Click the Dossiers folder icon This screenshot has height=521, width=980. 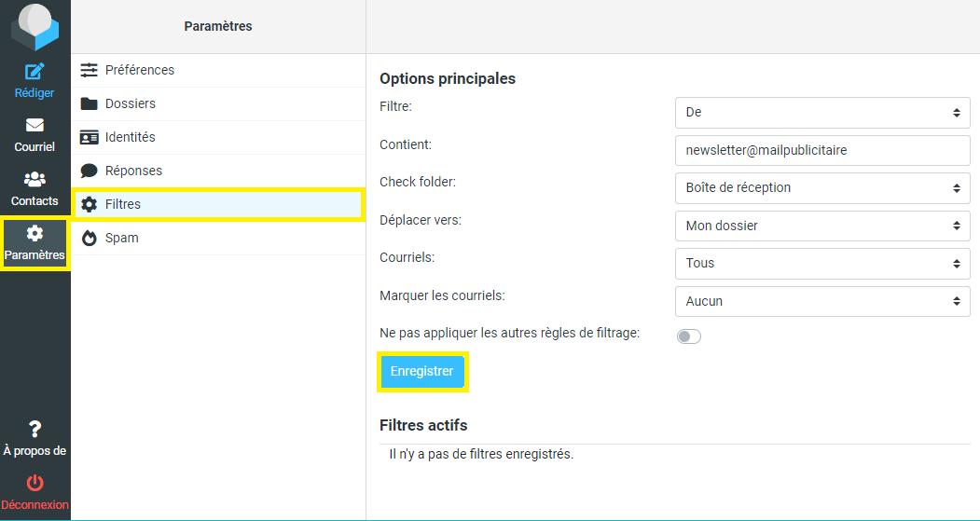(90, 103)
